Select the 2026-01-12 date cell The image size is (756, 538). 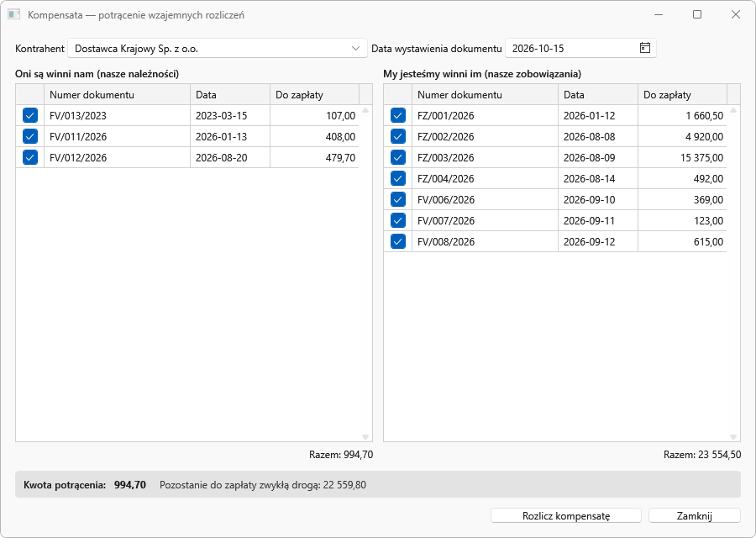click(x=598, y=116)
